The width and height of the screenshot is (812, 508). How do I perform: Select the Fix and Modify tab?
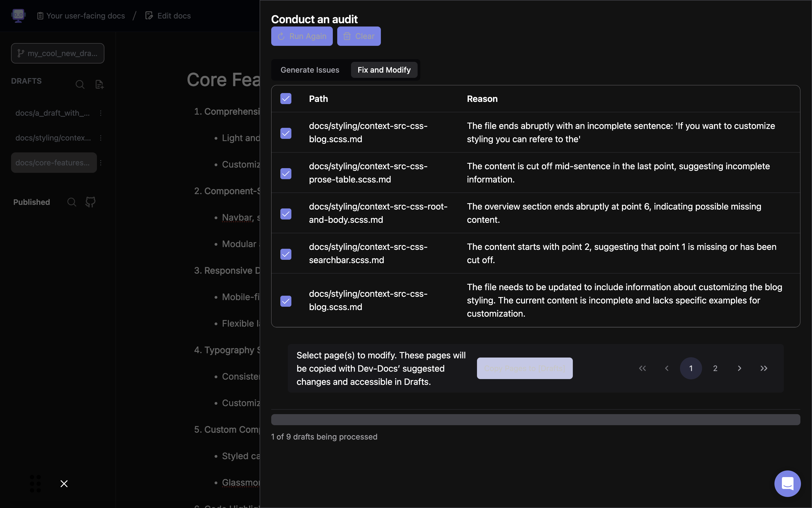(x=384, y=70)
